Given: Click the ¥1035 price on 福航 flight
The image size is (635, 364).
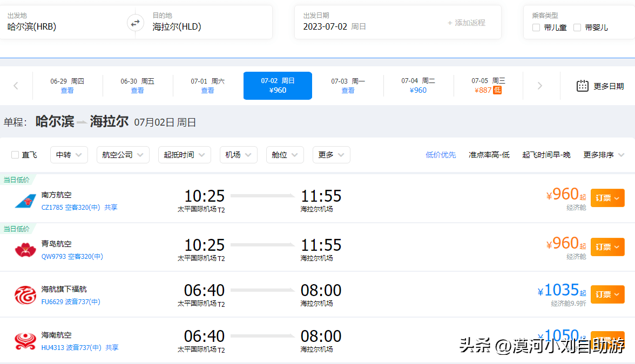Looking at the screenshot, I should (x=562, y=290).
